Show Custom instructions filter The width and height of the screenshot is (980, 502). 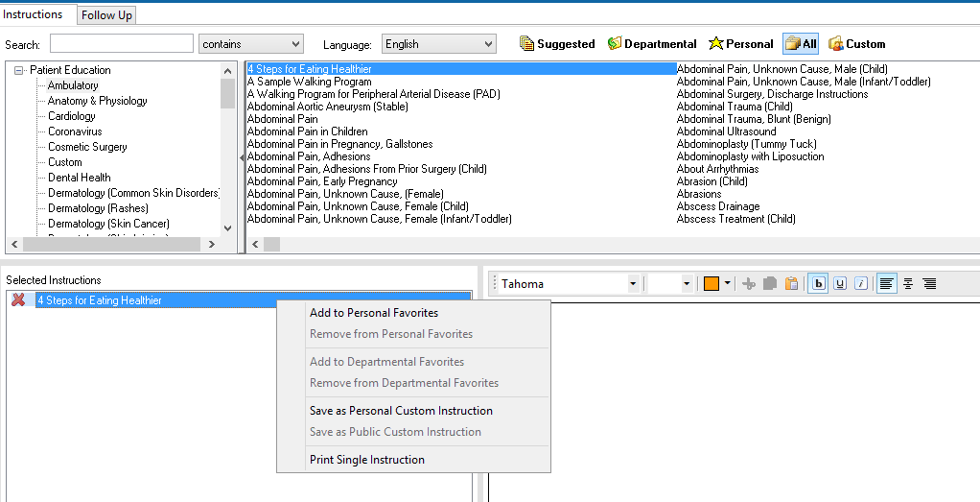(x=856, y=44)
